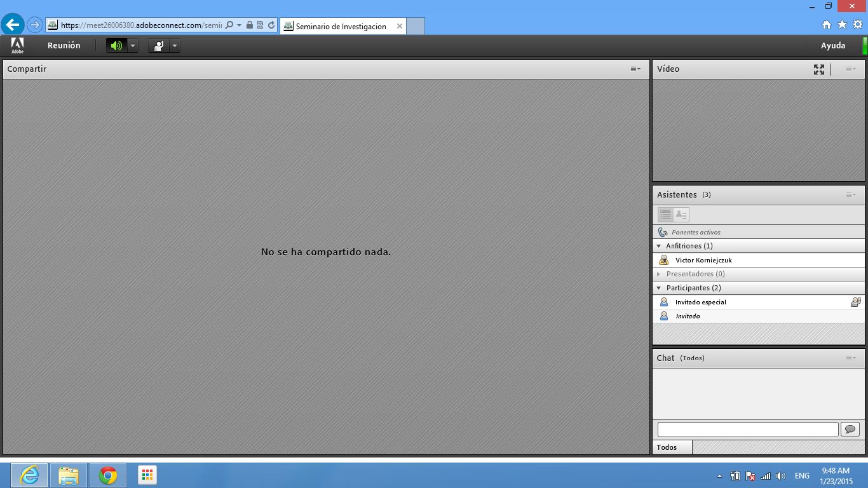
Task: Click the security lock icon in address bar
Action: pos(250,25)
